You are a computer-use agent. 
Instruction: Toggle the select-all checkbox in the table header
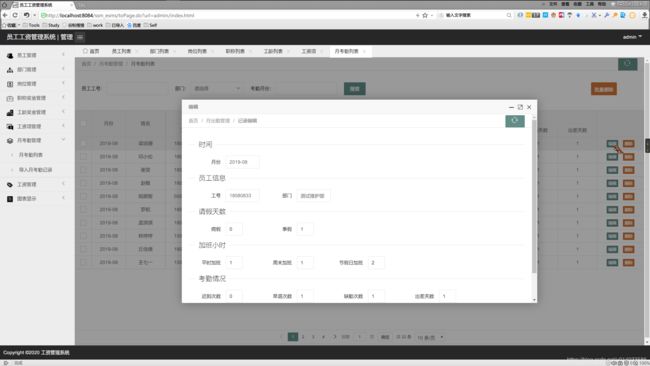(x=84, y=124)
